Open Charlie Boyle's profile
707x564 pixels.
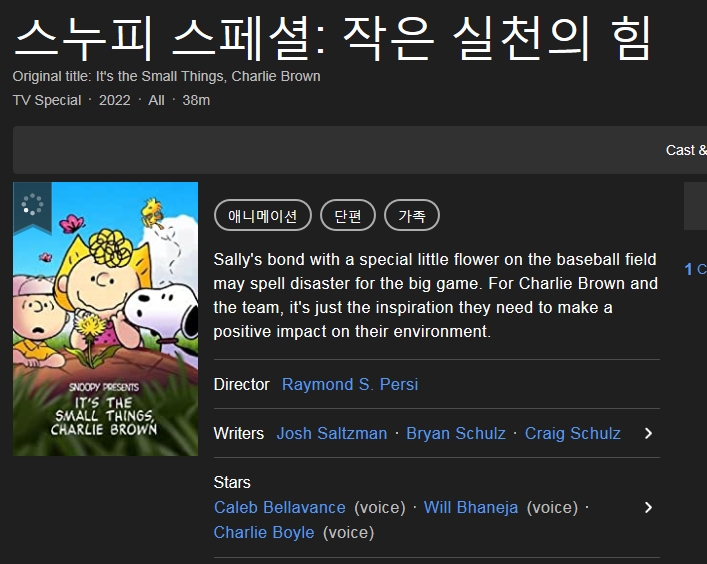(264, 532)
